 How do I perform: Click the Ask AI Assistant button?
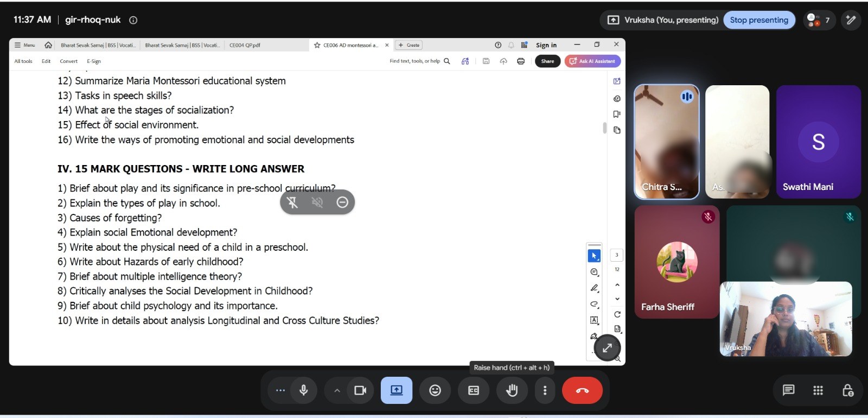point(592,61)
